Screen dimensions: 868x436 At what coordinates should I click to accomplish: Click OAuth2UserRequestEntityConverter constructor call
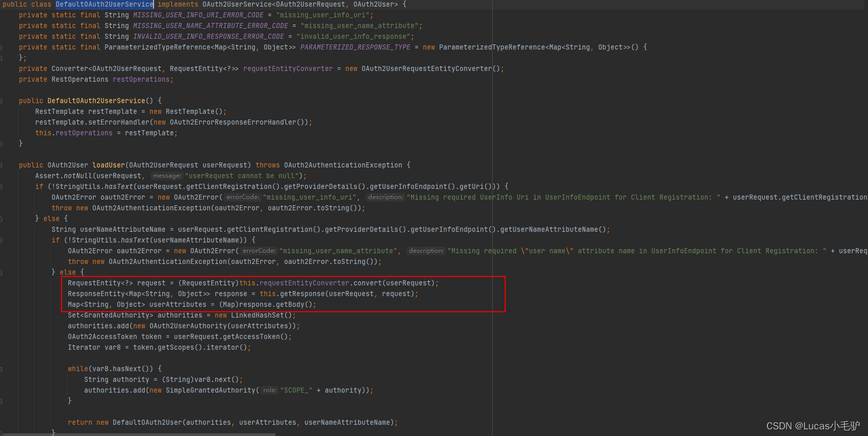click(427, 68)
